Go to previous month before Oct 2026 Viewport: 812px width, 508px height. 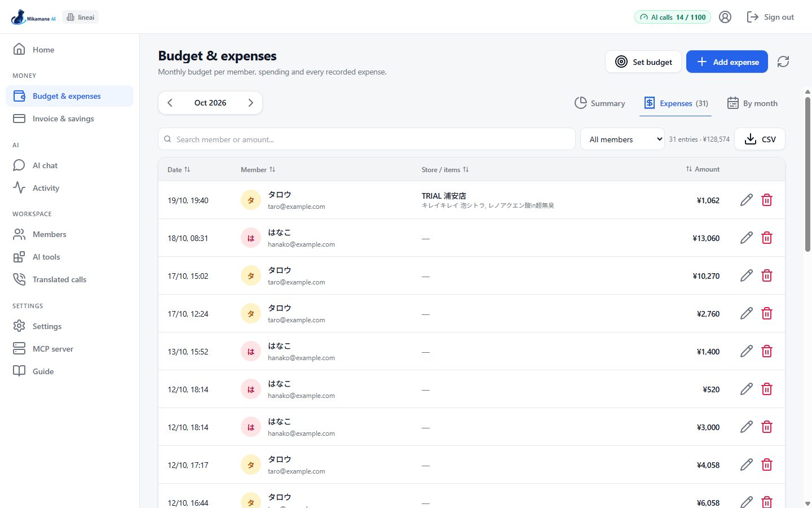click(x=170, y=103)
